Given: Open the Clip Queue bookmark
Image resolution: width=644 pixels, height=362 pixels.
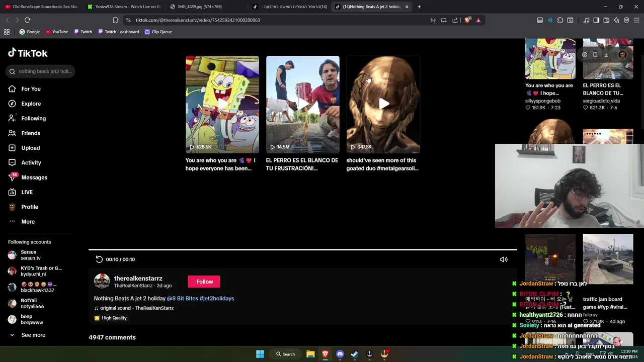Looking at the screenshot, I should click(158, 32).
